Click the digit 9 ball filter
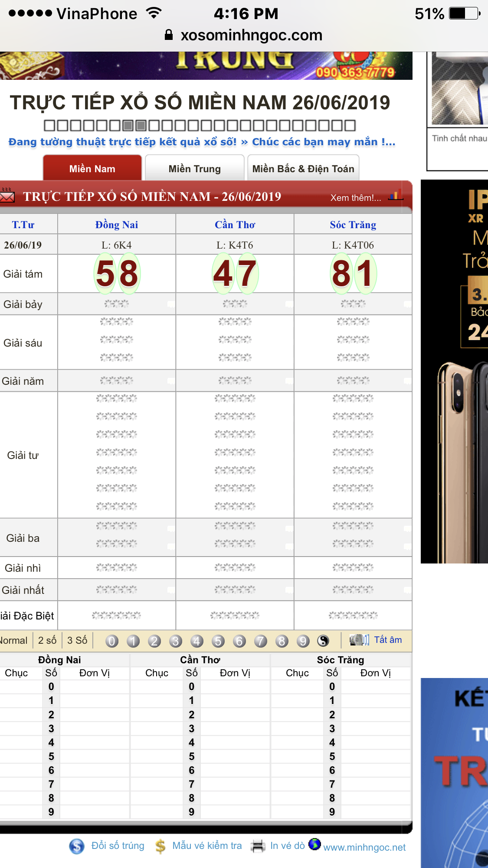 click(x=303, y=641)
